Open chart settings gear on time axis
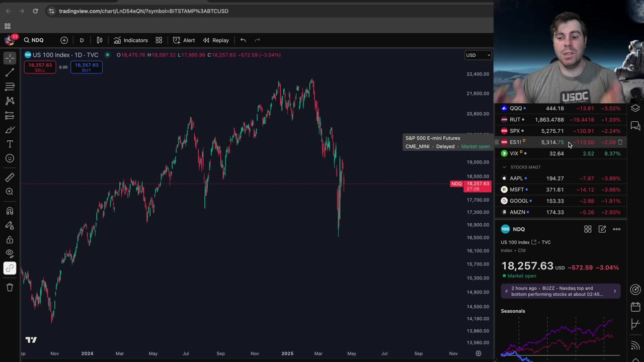644x362 pixels. tap(478, 353)
